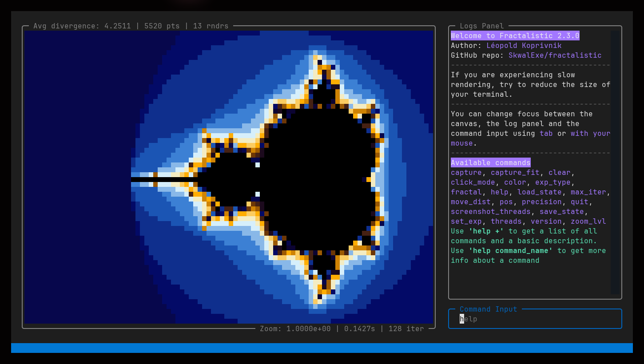This screenshot has width=644, height=364.
Task: Click the Logs Panel title to focus it
Action: click(481, 26)
